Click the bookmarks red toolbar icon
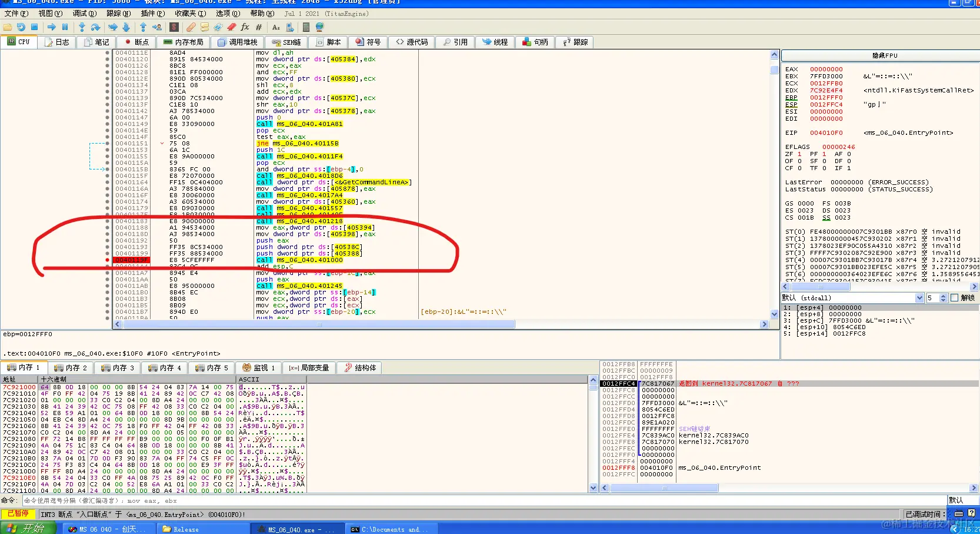This screenshot has height=534, width=980. coord(232,27)
